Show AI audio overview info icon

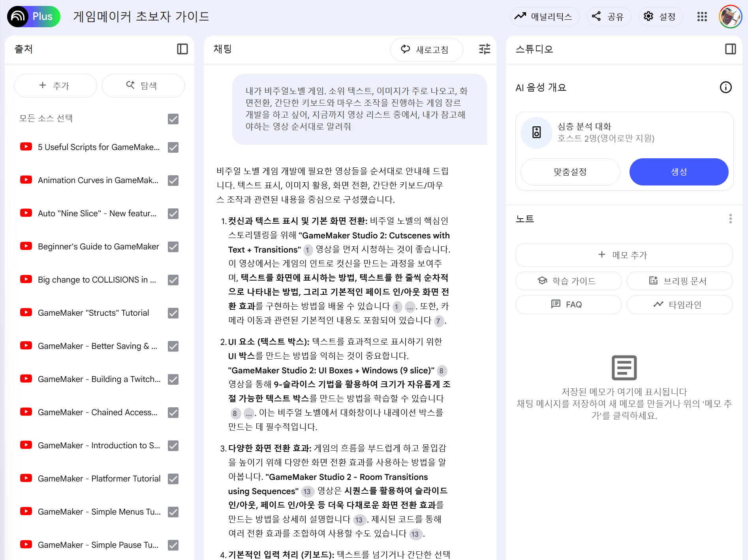725,87
